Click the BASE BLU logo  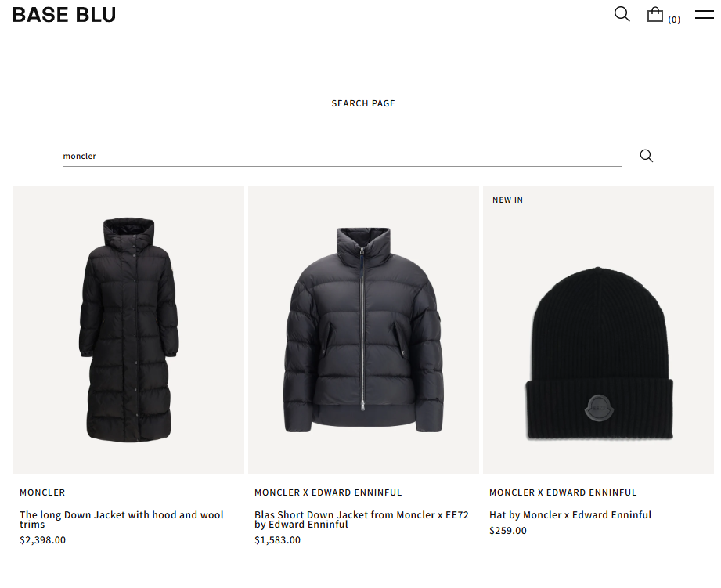tap(64, 15)
